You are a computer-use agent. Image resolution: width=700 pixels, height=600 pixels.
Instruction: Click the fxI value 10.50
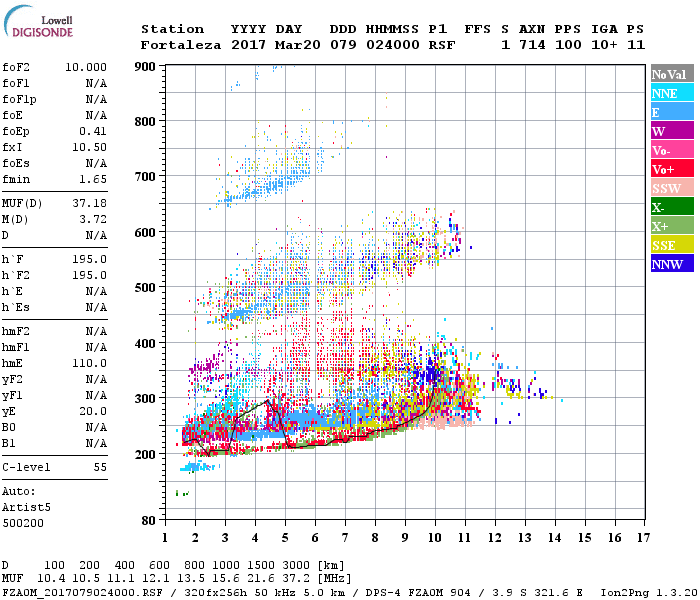(x=89, y=147)
